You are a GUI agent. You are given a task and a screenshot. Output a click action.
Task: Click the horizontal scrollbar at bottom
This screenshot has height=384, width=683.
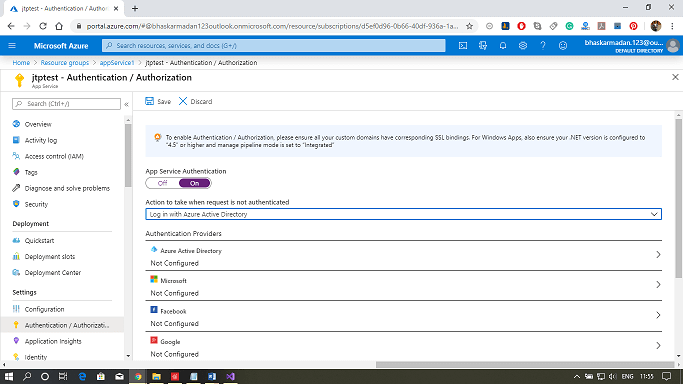[525, 364]
